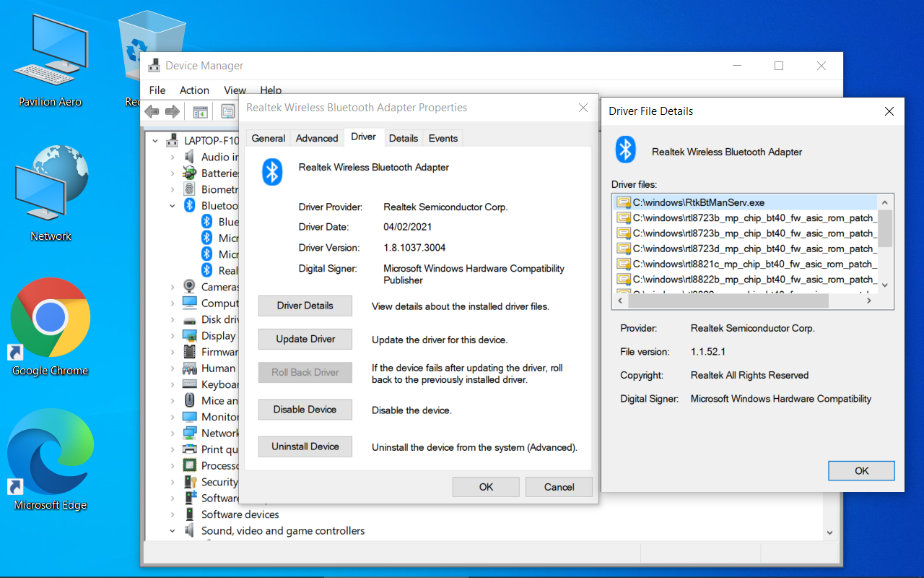Image resolution: width=924 pixels, height=578 pixels.
Task: Click the Keyboards category icon
Action: [189, 384]
